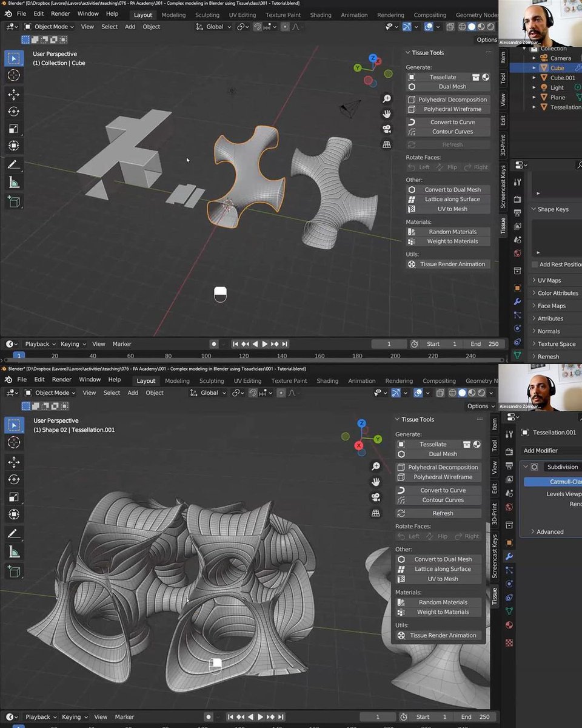
Task: Select the Move tool in the toolbar
Action: point(14,93)
